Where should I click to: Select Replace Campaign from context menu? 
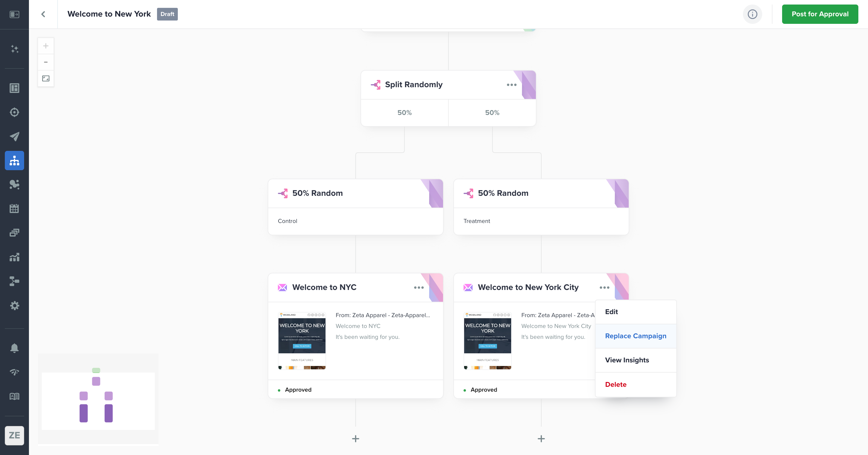click(636, 336)
